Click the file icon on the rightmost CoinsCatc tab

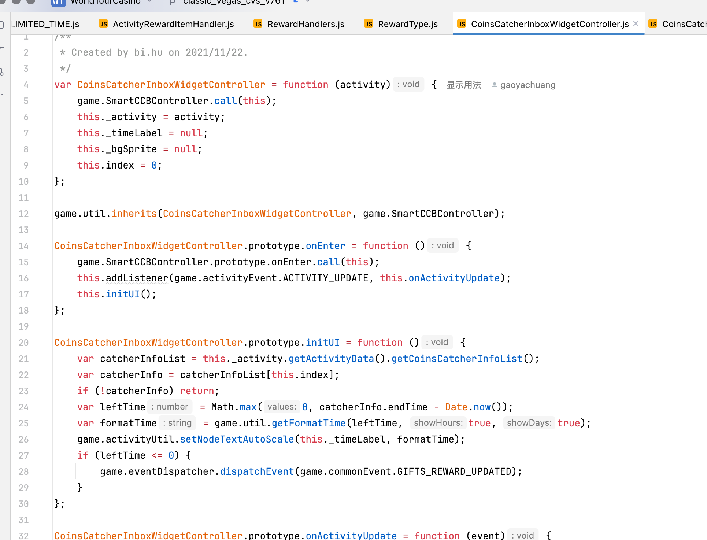[x=653, y=23]
